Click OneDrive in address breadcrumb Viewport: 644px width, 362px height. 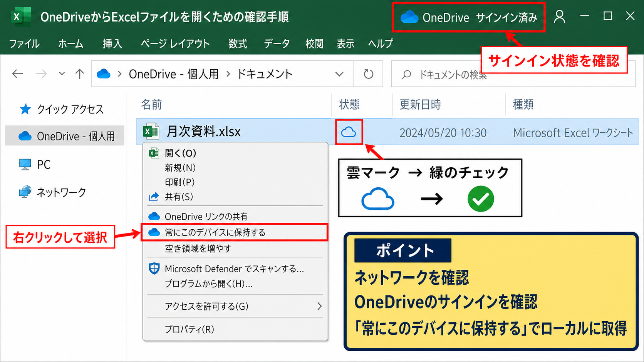coord(174,74)
